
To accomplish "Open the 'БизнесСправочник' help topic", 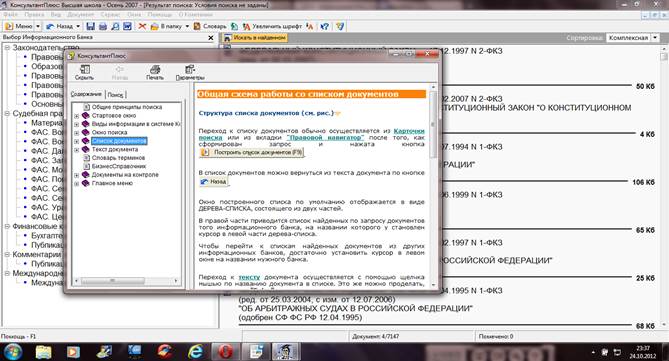I will coord(119,166).
